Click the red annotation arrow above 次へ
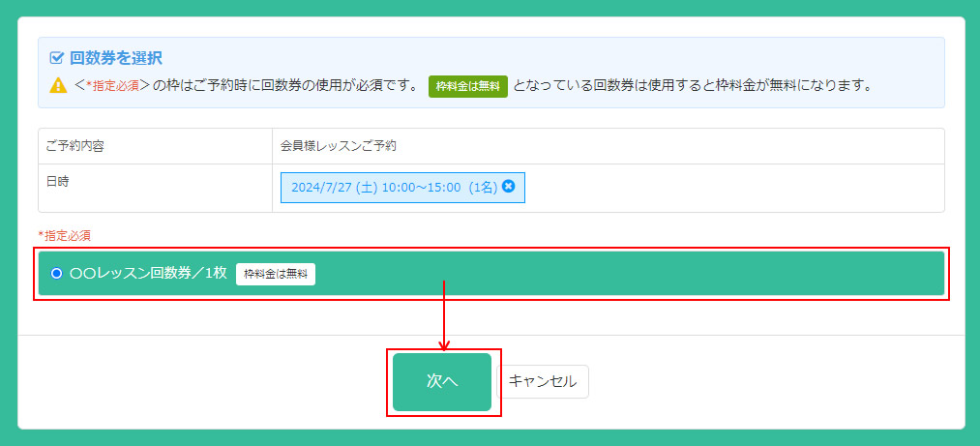The width and height of the screenshot is (980, 446). coord(444,315)
